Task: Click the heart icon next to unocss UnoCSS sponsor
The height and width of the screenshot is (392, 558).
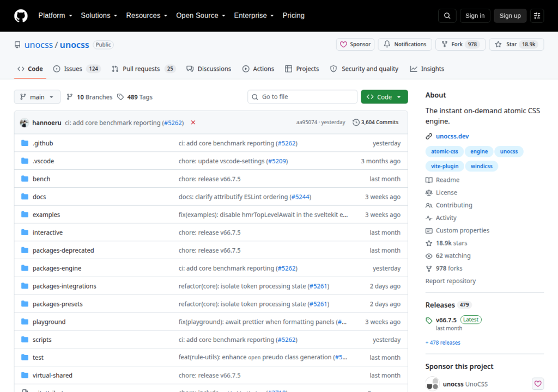Action: coord(538,383)
